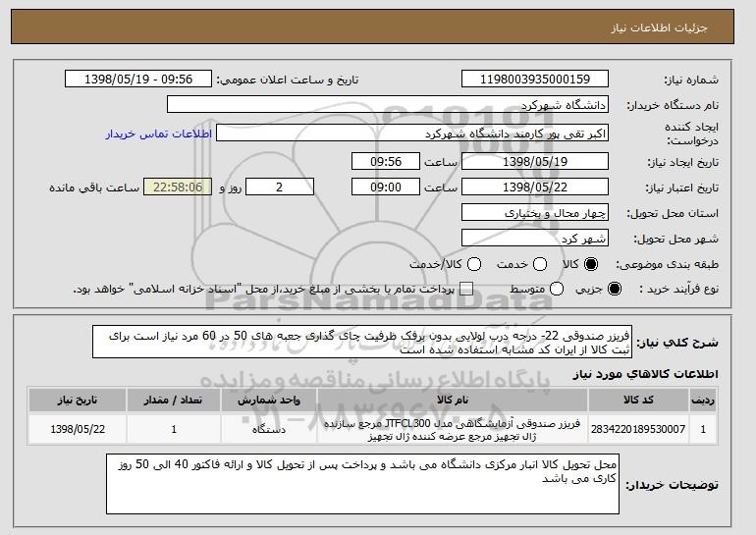The width and height of the screenshot is (756, 535).
Task: Select the خدمت radio button
Action: click(x=540, y=264)
